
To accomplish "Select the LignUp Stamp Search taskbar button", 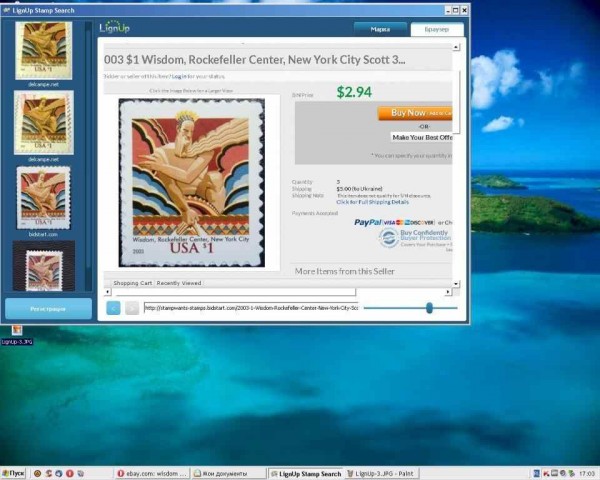I will 305,473.
